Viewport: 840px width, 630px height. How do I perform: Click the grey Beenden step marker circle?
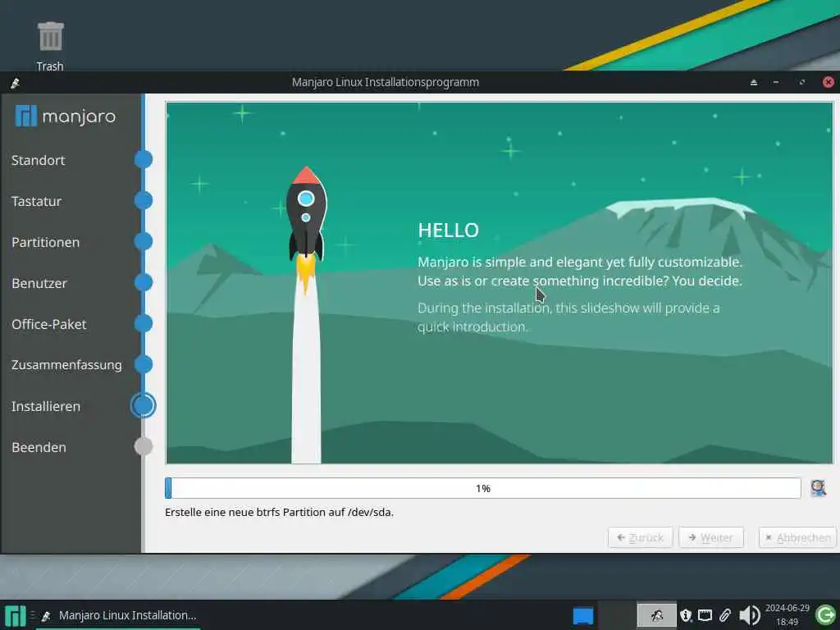tap(143, 446)
